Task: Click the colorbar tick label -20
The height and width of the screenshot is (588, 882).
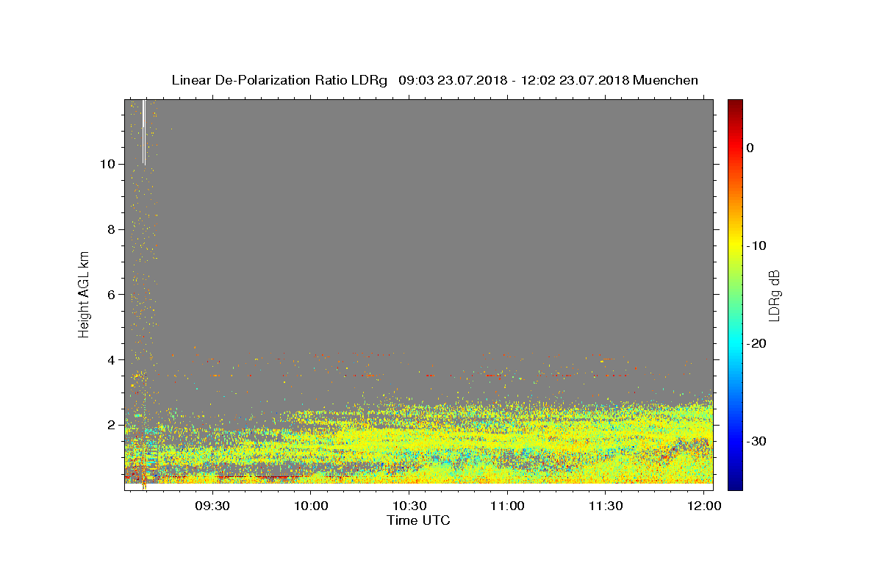Action: [x=757, y=343]
